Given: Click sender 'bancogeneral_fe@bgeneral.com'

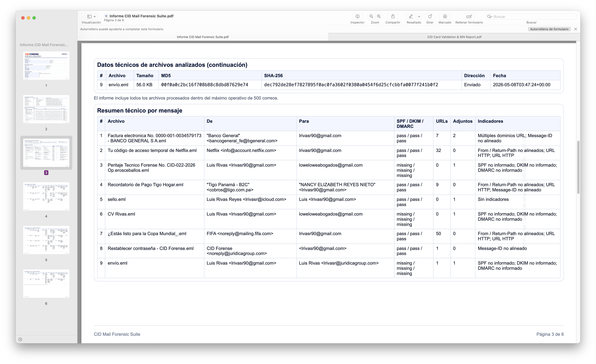Looking at the screenshot, I should tap(242, 141).
